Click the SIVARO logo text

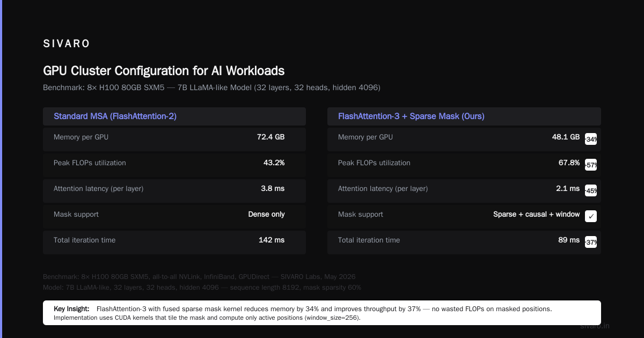pos(67,44)
